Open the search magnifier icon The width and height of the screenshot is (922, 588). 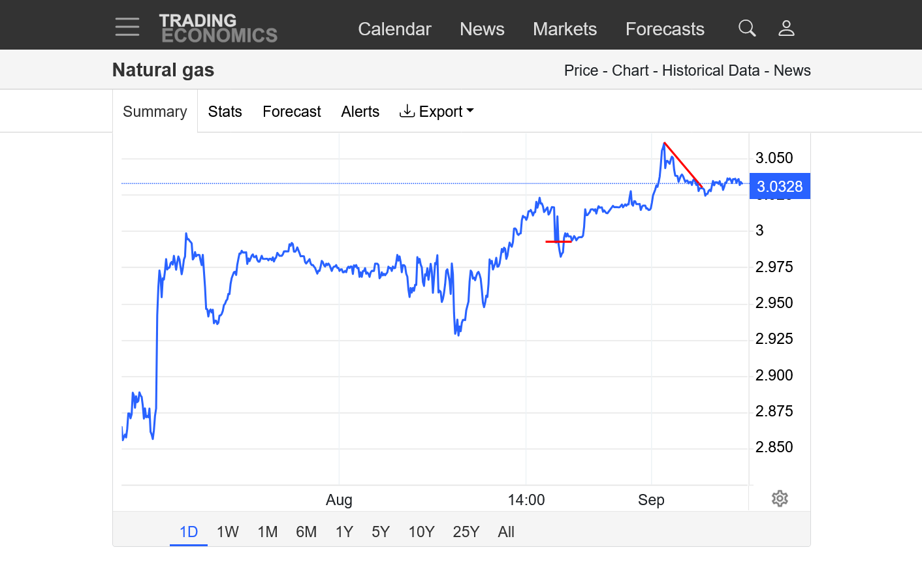[x=747, y=28]
